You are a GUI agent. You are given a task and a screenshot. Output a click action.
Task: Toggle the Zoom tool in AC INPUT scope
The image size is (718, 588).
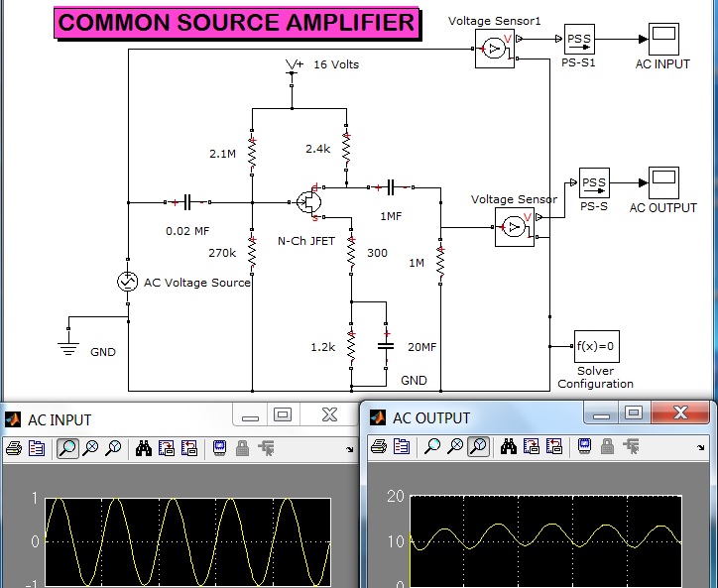coord(67,448)
